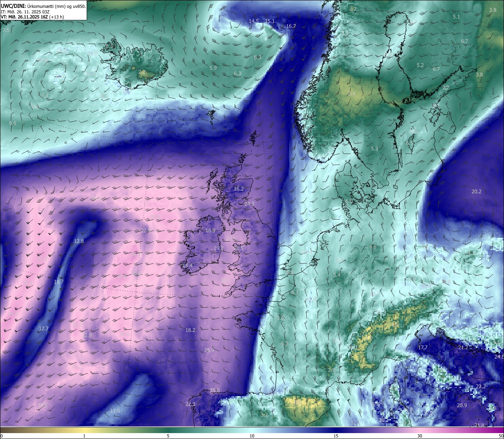
Task: Click the 16.7 value on the map
Action: [291, 26]
